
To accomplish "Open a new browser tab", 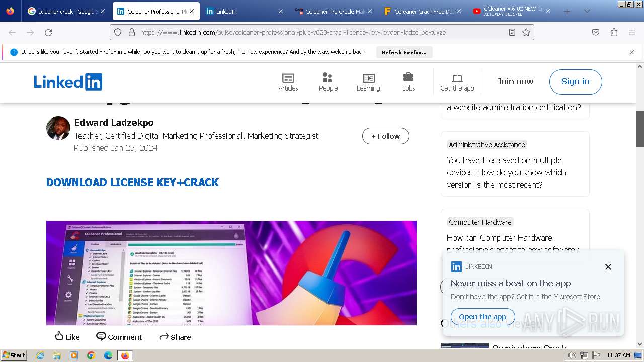I will 567,11.
